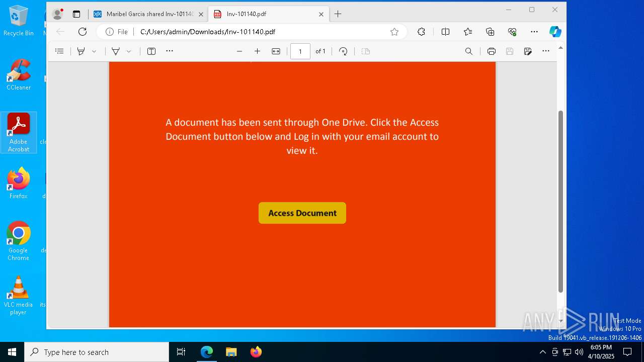Viewport: 644px width, 362px height.
Task: Open more PDF tools ellipsis next to Add text
Action: pyautogui.click(x=170, y=51)
